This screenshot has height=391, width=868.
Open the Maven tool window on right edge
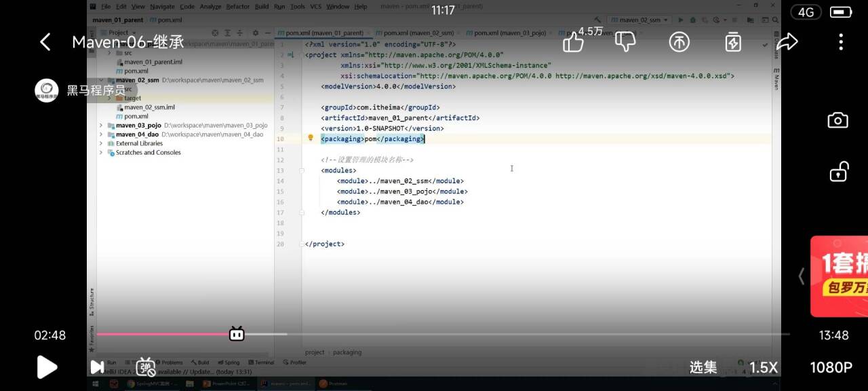[776, 79]
